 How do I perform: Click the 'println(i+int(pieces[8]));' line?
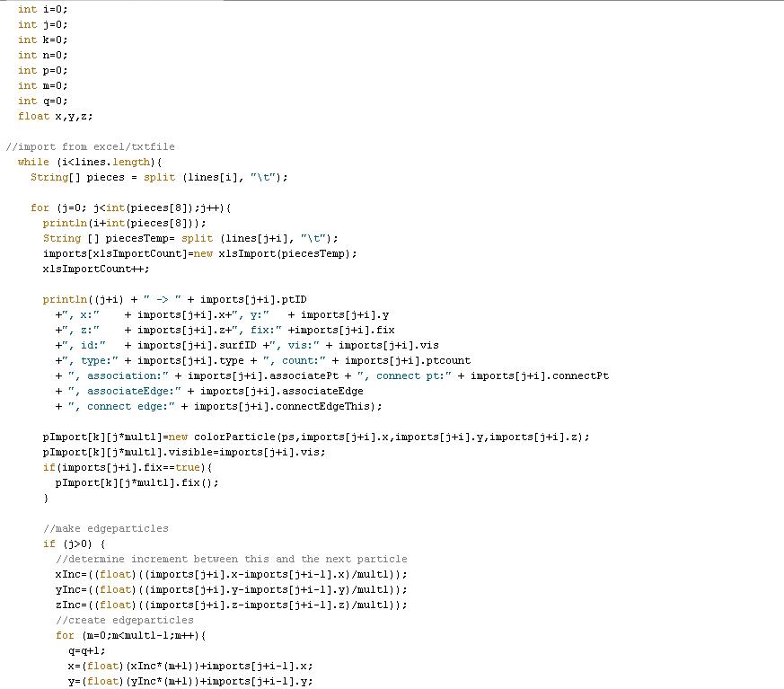[125, 223]
